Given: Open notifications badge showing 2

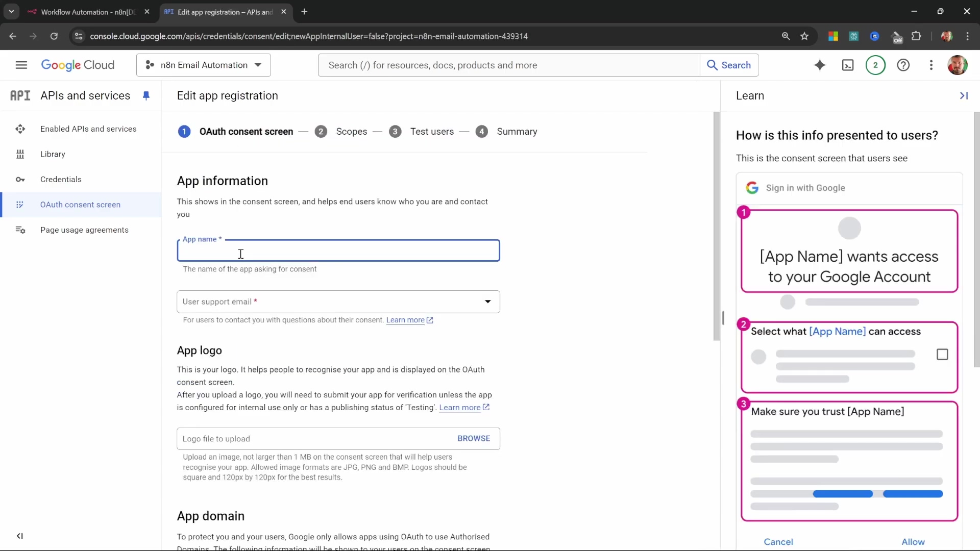Looking at the screenshot, I should (x=875, y=65).
